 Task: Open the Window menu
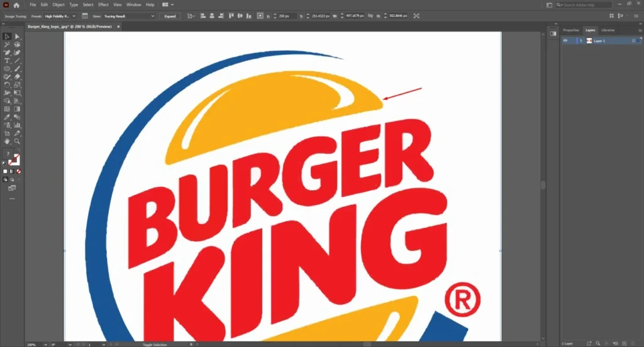coord(133,4)
